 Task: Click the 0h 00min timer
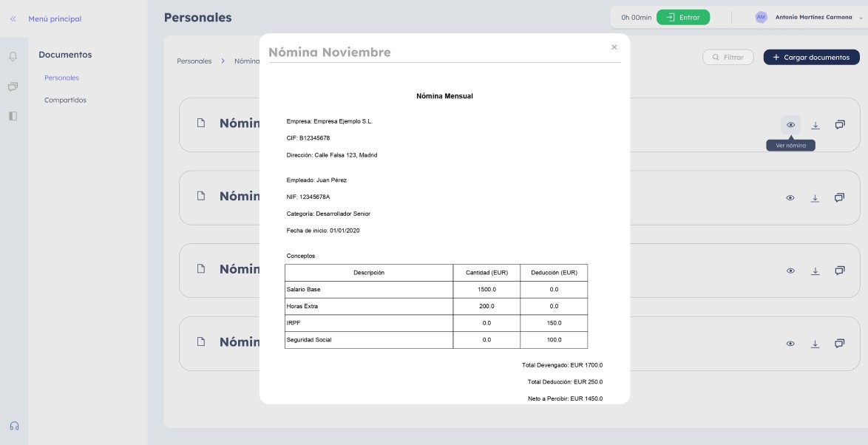(x=636, y=18)
